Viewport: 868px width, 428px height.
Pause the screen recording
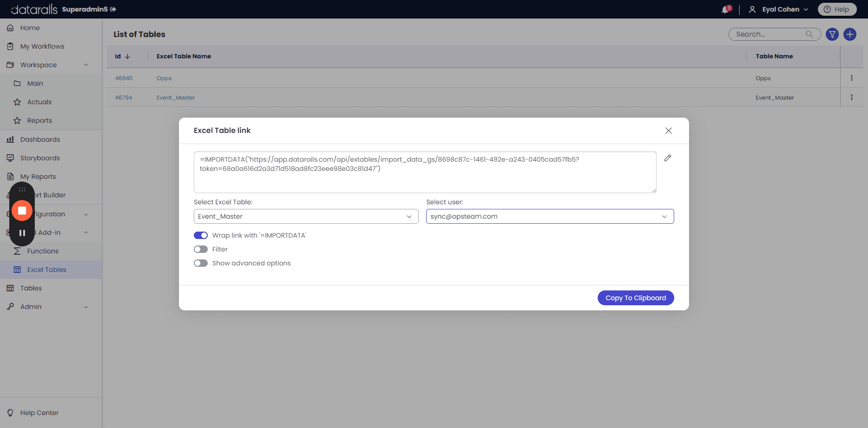[22, 233]
